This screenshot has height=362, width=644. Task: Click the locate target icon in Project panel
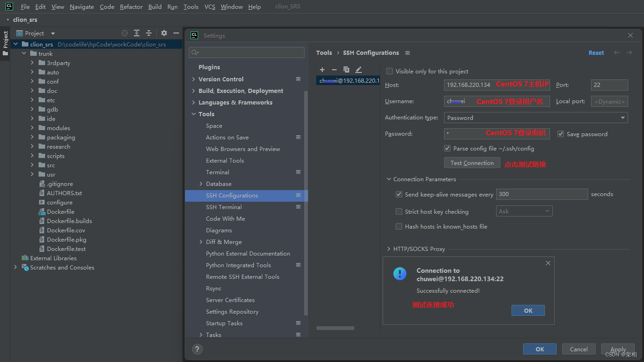[125, 33]
